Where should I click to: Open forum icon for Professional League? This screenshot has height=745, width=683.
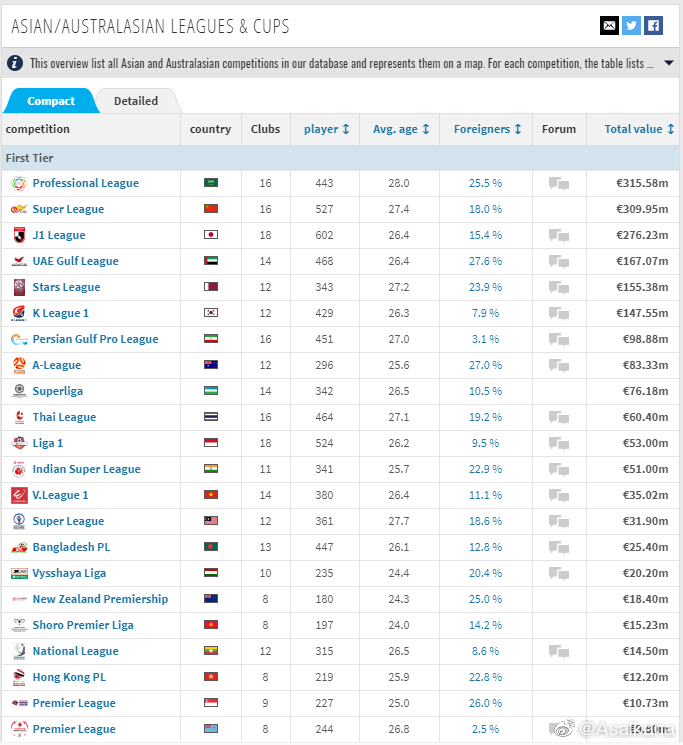(558, 184)
